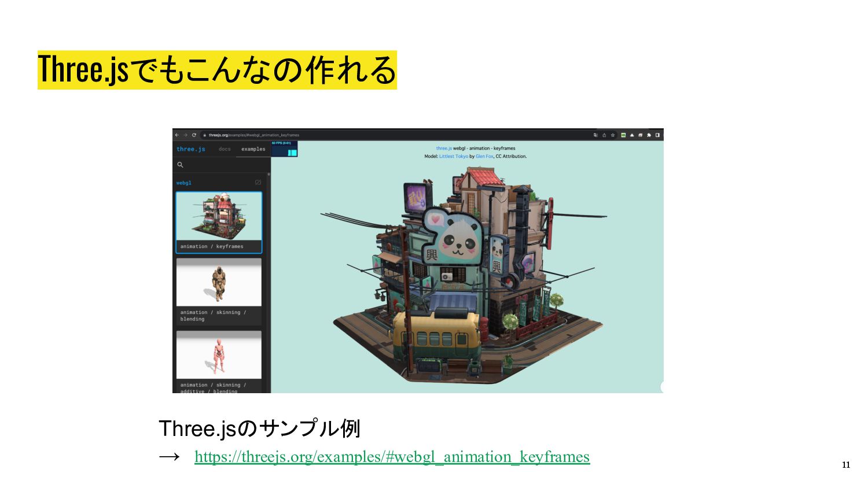868x488 pixels.
Task: Click 'animation / skinning / blending' label
Action: pos(213,316)
